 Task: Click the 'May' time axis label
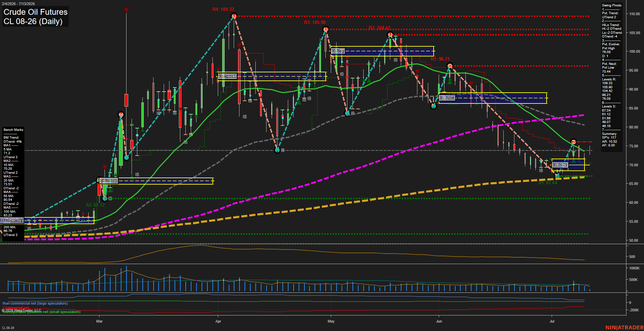331,321
